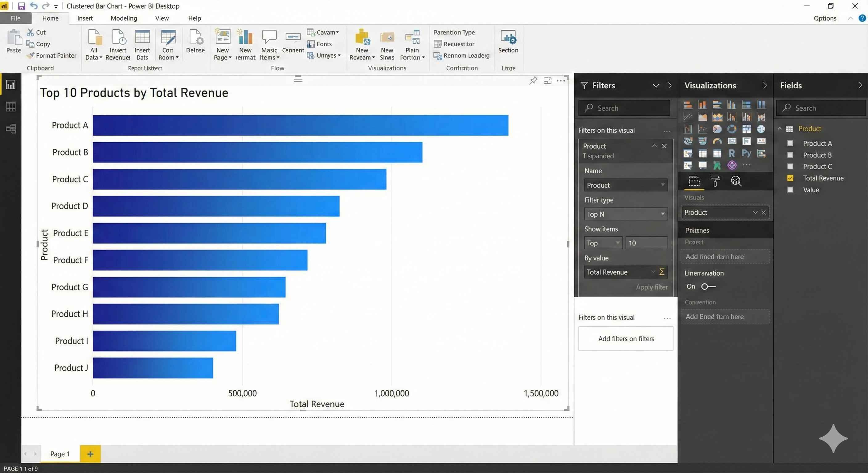Select the Data view icon in left sidebar
868x473 pixels.
coord(10,107)
